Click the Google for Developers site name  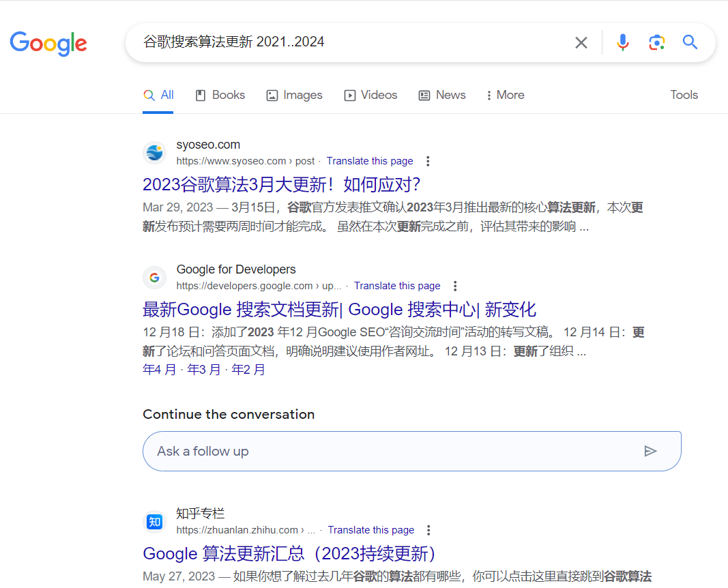[x=236, y=269]
